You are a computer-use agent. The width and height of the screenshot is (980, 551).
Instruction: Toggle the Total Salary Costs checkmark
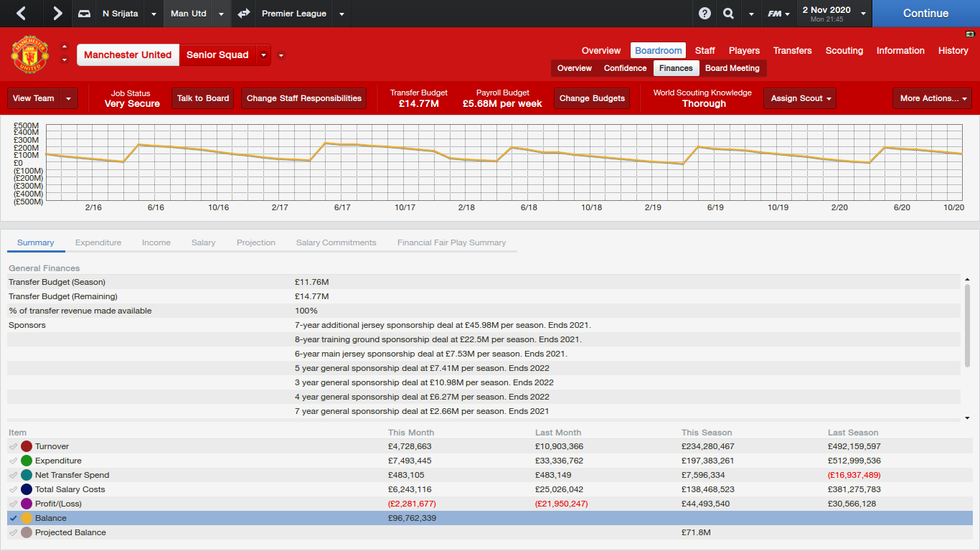[x=14, y=489]
